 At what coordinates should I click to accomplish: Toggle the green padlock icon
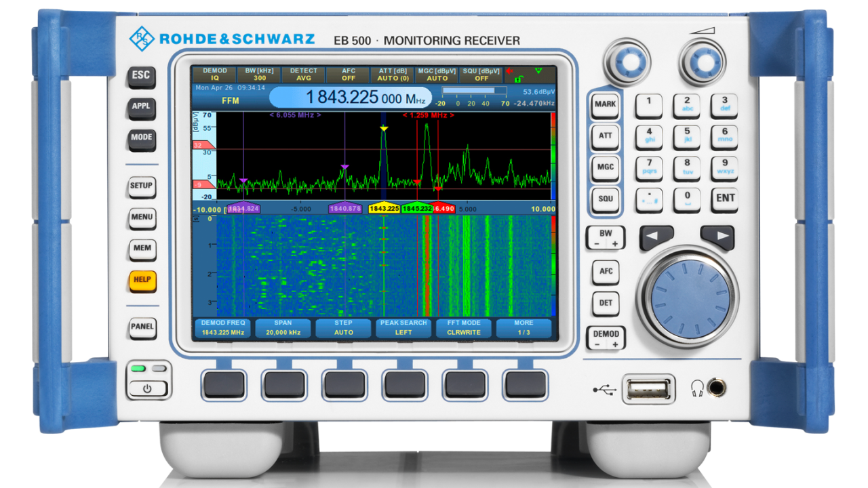(x=519, y=79)
